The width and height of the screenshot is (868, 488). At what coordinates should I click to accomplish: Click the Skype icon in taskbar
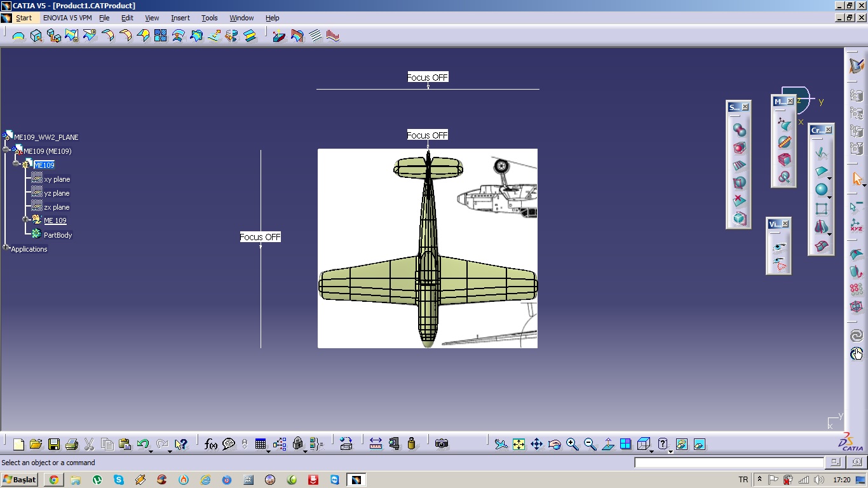(x=119, y=480)
